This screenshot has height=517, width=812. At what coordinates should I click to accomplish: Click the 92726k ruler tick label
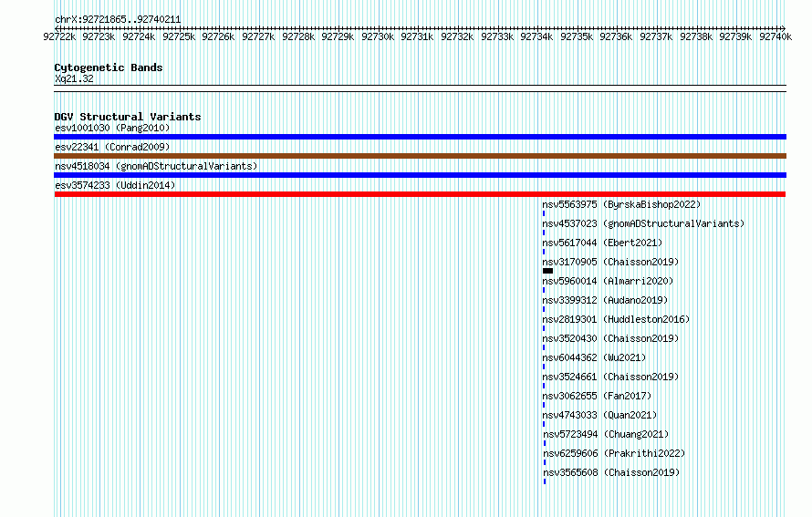point(218,36)
